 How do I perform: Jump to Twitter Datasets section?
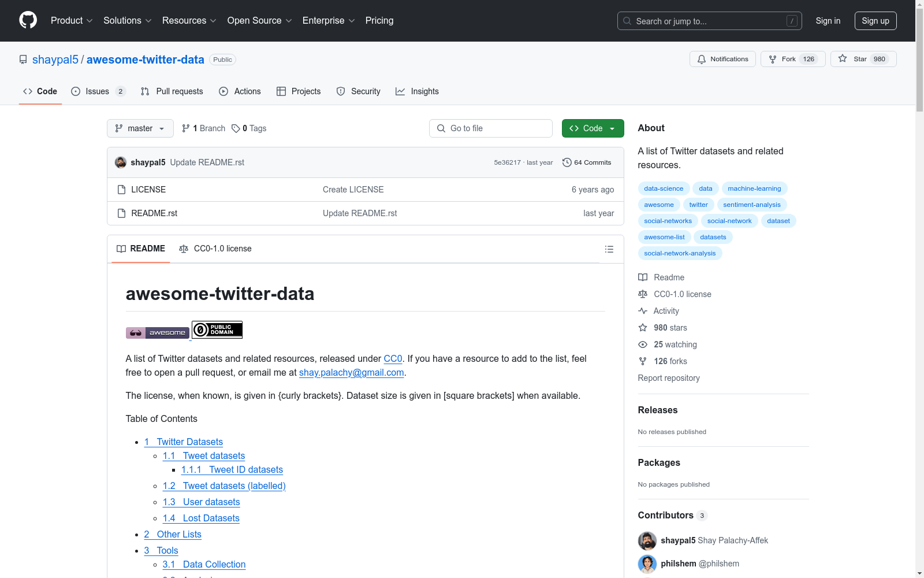(x=184, y=442)
